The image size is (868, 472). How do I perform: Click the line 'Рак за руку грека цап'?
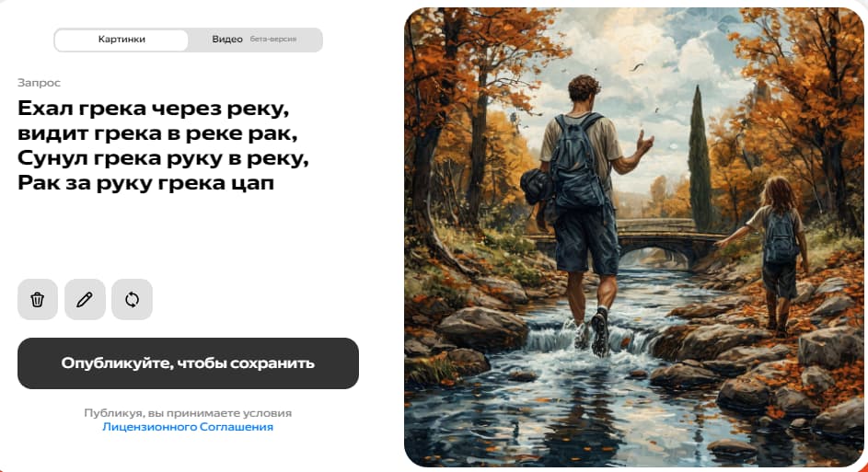[146, 182]
